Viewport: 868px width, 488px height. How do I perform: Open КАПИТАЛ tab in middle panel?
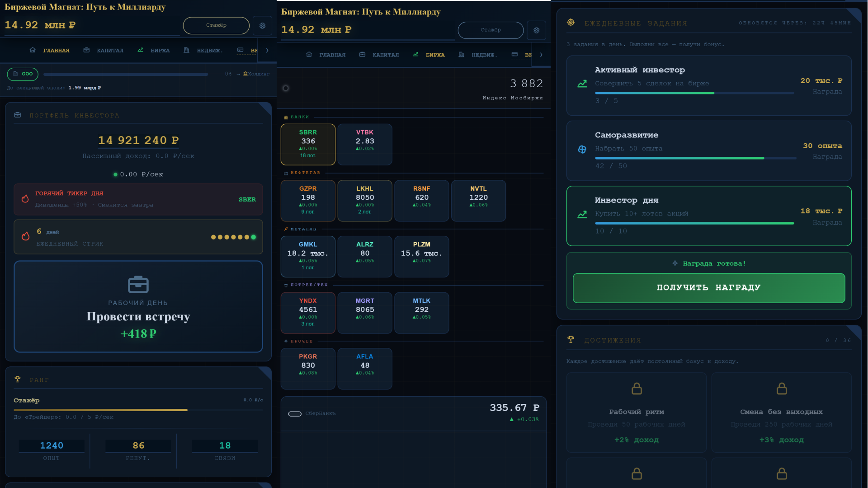[x=379, y=55]
